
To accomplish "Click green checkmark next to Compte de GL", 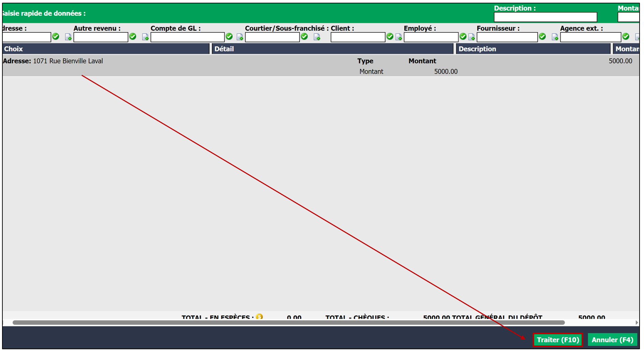I will [x=229, y=36].
